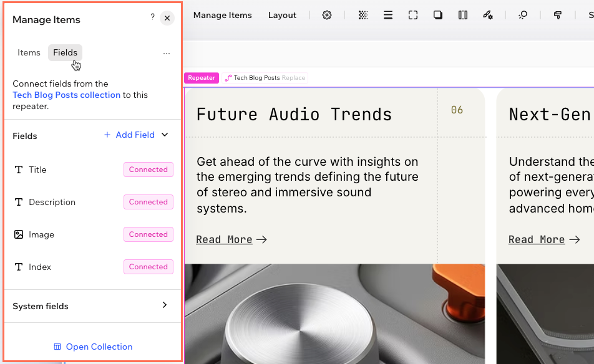
Task: Click the Connected badge for Index
Action: tap(148, 267)
